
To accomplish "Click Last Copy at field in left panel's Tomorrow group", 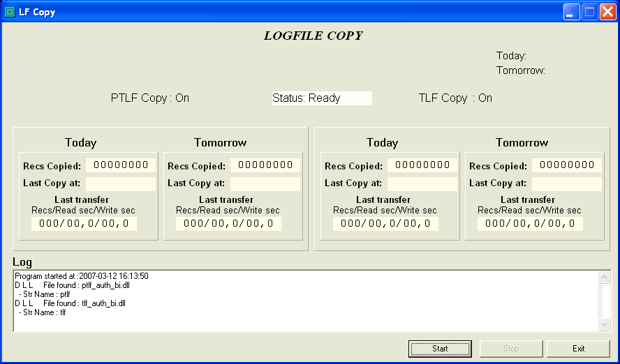I will click(265, 184).
